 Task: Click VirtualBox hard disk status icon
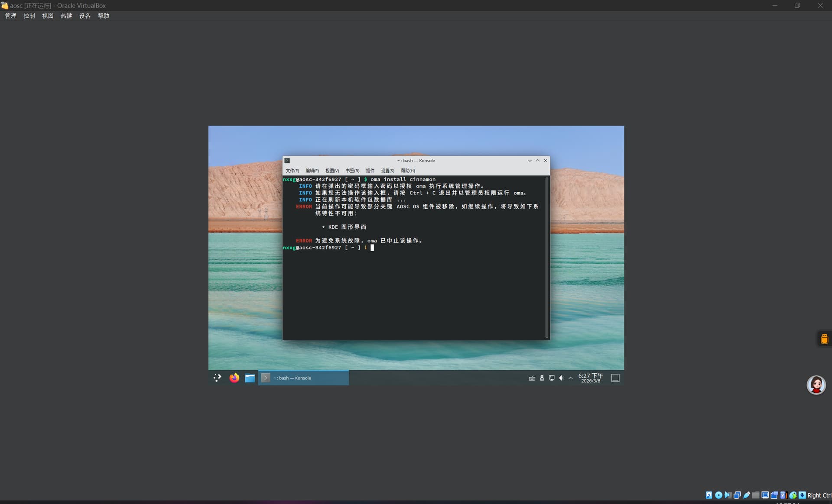709,495
